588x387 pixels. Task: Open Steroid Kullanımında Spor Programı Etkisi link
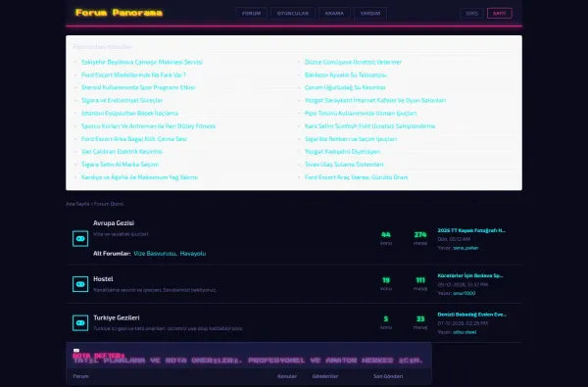click(138, 87)
